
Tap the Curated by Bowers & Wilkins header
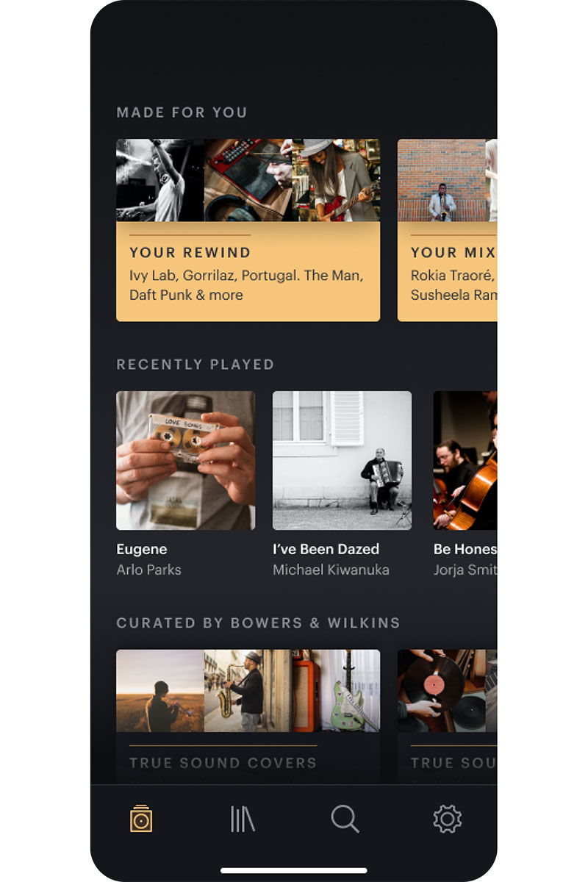pos(258,623)
